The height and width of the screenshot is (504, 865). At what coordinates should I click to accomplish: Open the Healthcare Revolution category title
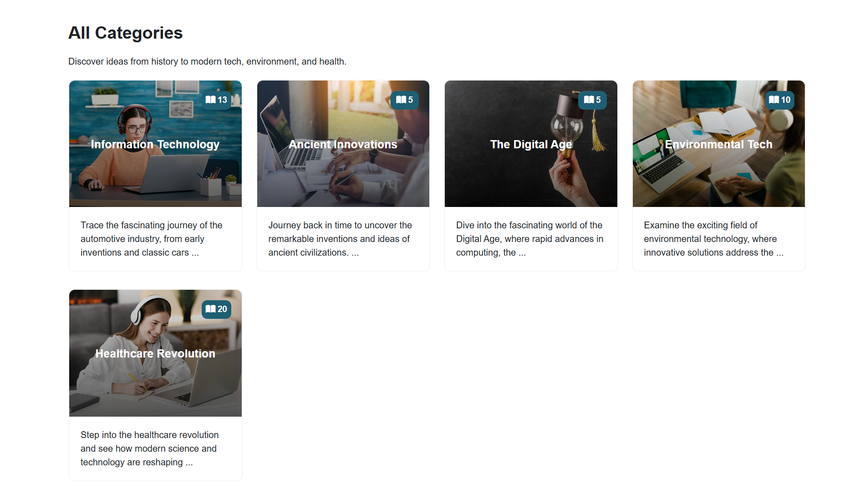tap(155, 353)
